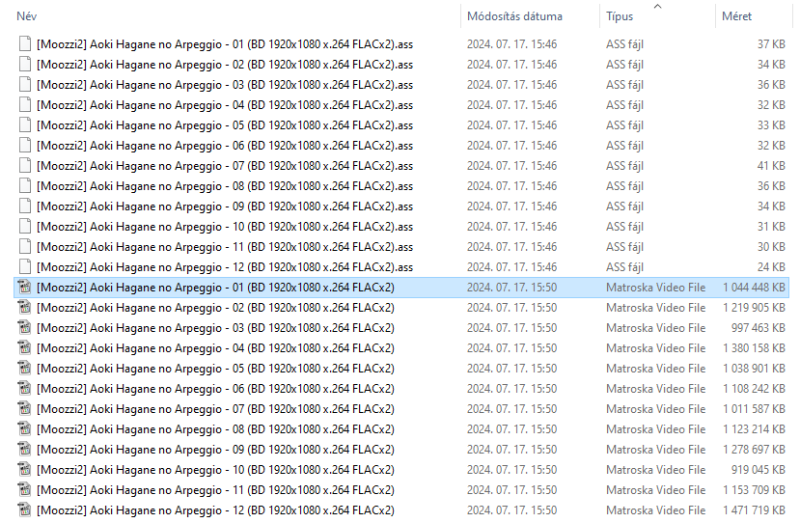This screenshot has height=523, width=800.
Task: Select video file name Arpeggio - 09 without extension
Action: click(x=215, y=450)
